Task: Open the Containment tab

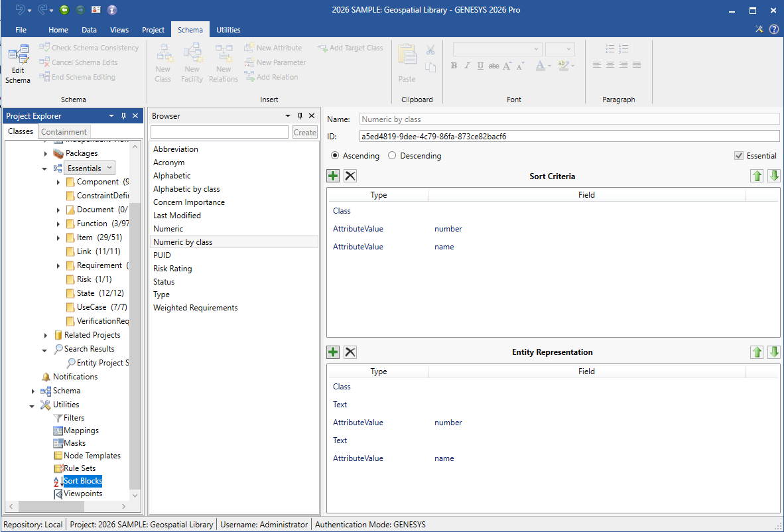Action: (x=64, y=131)
